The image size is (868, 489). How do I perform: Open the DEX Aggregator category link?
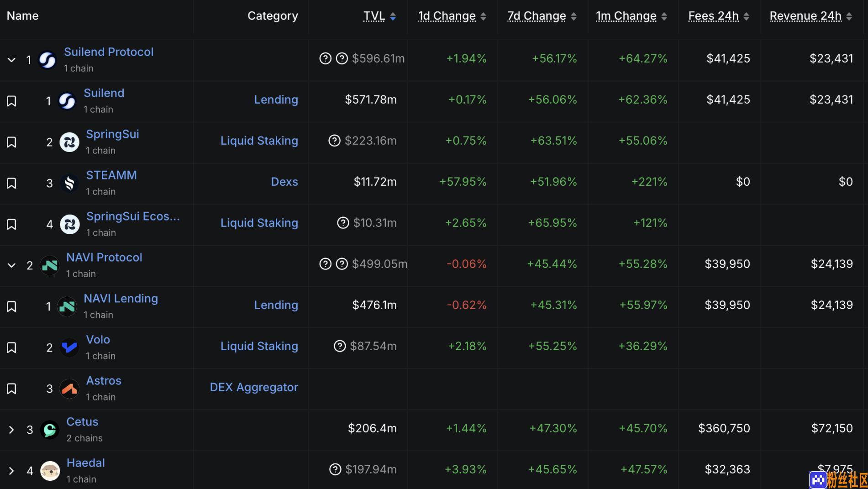coord(254,387)
